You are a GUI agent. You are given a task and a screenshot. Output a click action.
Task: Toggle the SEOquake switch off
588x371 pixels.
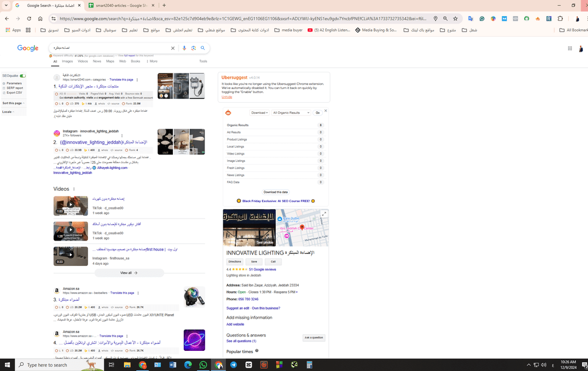[x=23, y=76]
